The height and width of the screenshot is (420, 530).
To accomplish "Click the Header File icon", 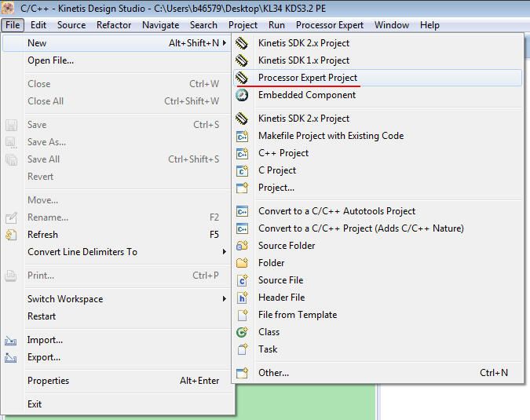I will tap(242, 298).
